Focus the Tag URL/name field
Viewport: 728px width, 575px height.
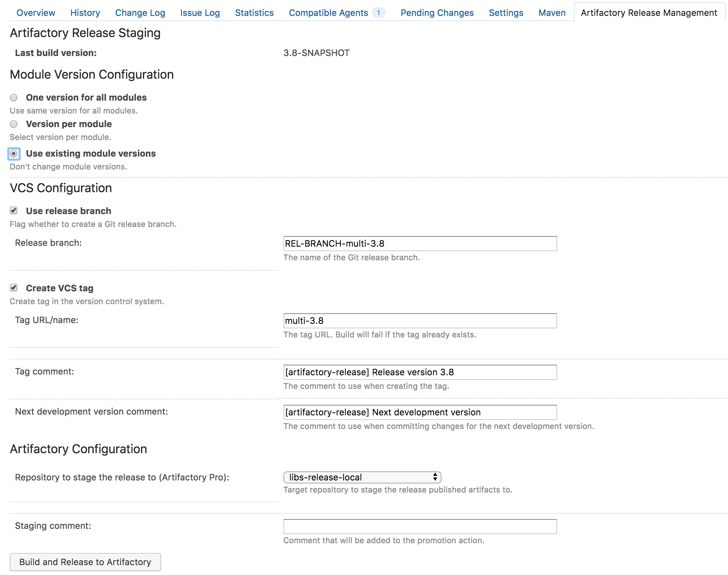point(420,321)
